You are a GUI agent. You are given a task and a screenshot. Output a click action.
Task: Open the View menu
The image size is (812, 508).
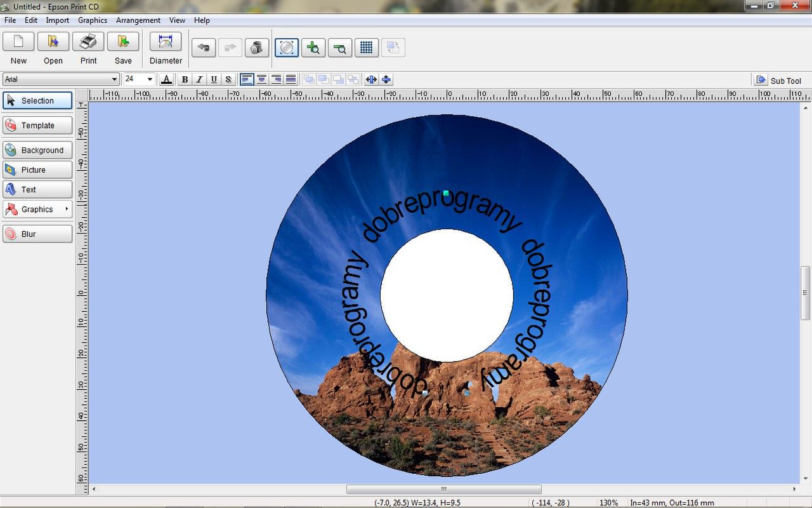coord(177,20)
